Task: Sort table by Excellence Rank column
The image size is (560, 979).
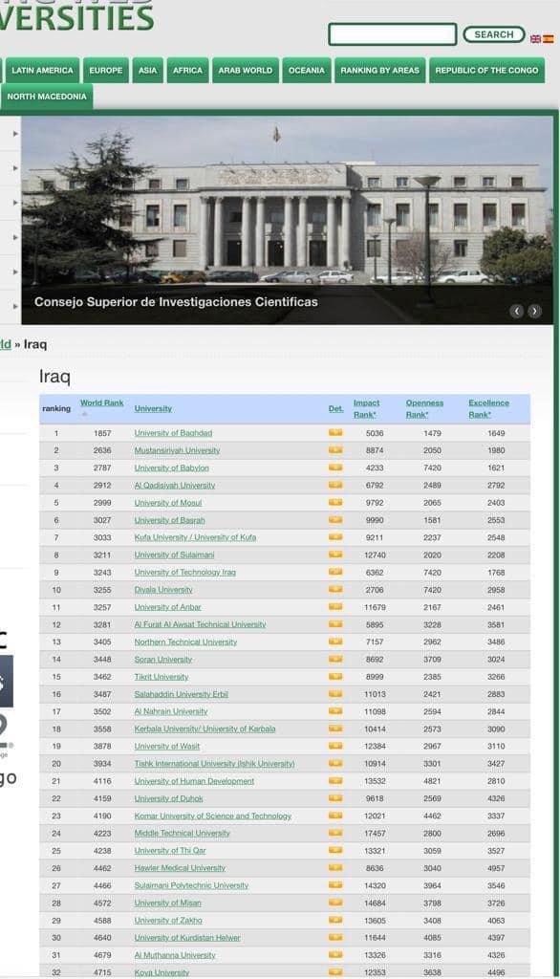Action: pyautogui.click(x=489, y=408)
